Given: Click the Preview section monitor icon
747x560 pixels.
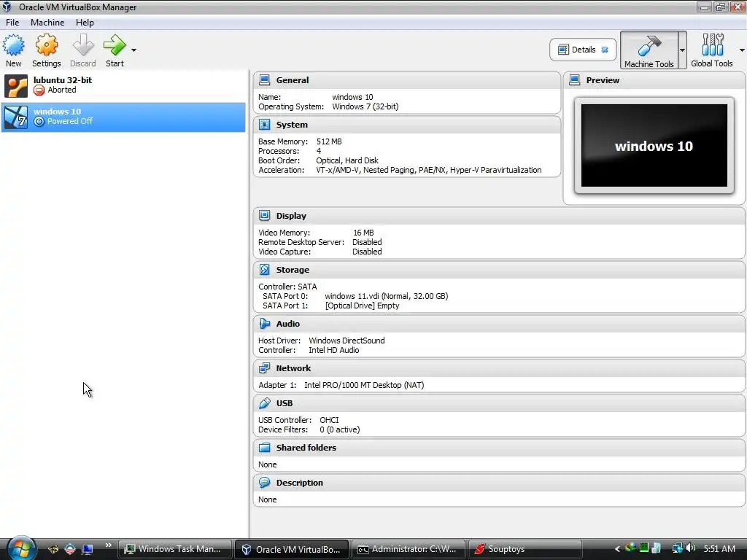Looking at the screenshot, I should click(x=575, y=80).
